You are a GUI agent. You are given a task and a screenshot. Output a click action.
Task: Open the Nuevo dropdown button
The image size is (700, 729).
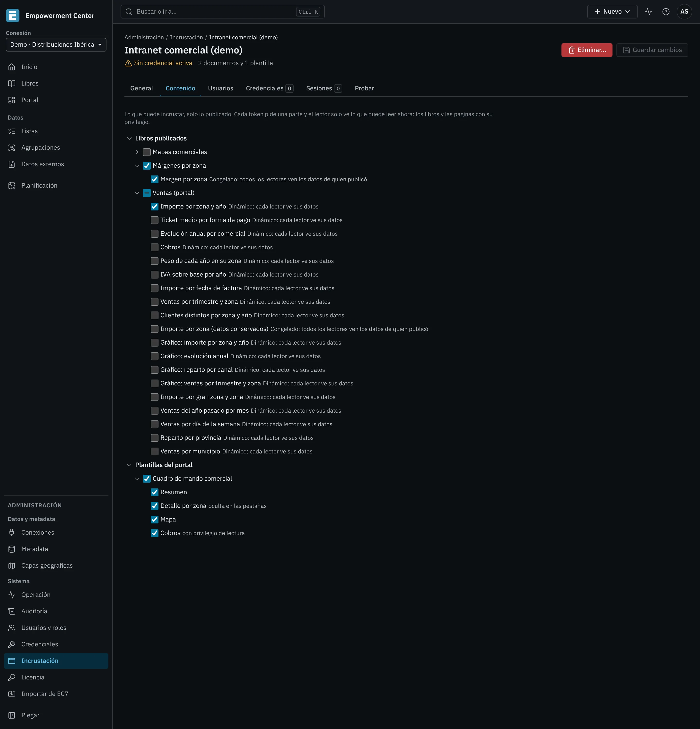(x=612, y=11)
